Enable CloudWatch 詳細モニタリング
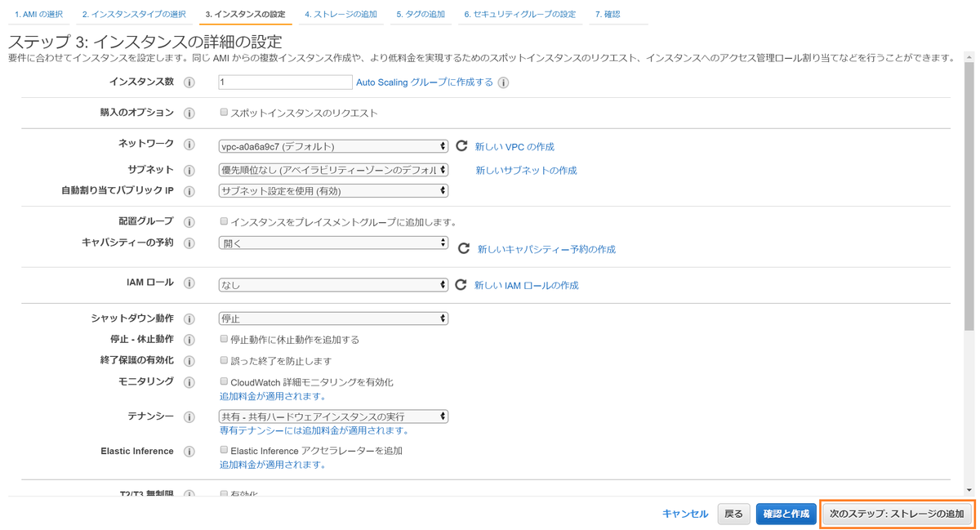This screenshot has width=980, height=530. (224, 381)
